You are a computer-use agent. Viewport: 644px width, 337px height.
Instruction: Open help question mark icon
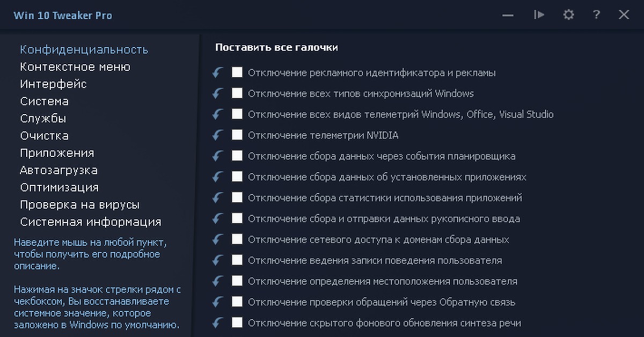pyautogui.click(x=596, y=14)
